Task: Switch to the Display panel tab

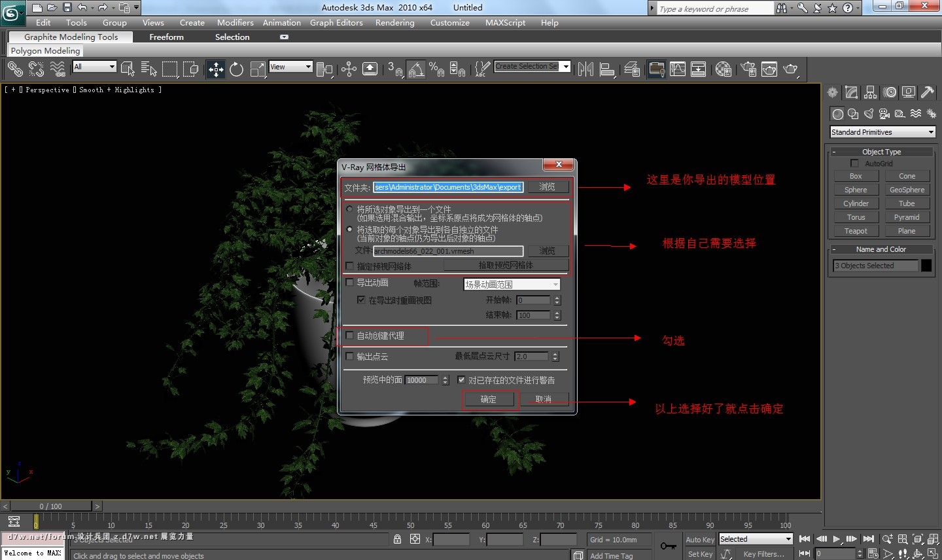Action: 909,92
